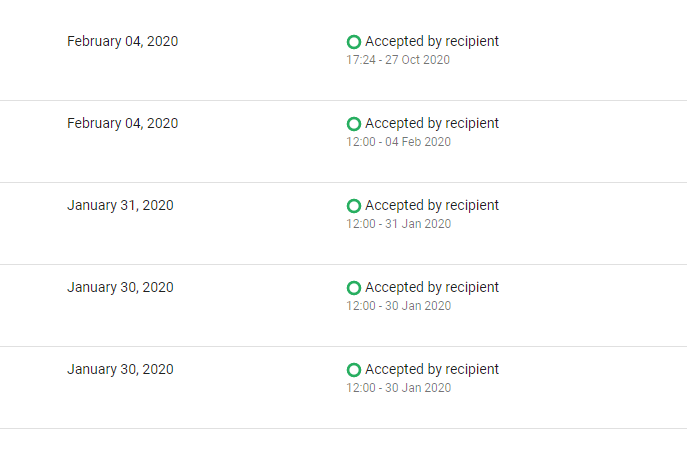Viewport: 687px width, 457px height.
Task: Click 12:00 - 30 Jan 2020 timestamp under January 31 row
Action: [x=399, y=305]
